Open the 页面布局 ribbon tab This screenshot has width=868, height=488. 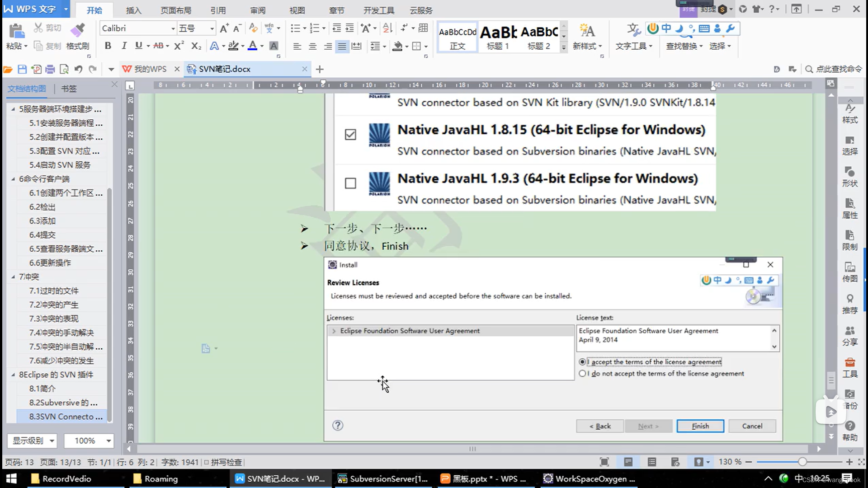pyautogui.click(x=176, y=10)
